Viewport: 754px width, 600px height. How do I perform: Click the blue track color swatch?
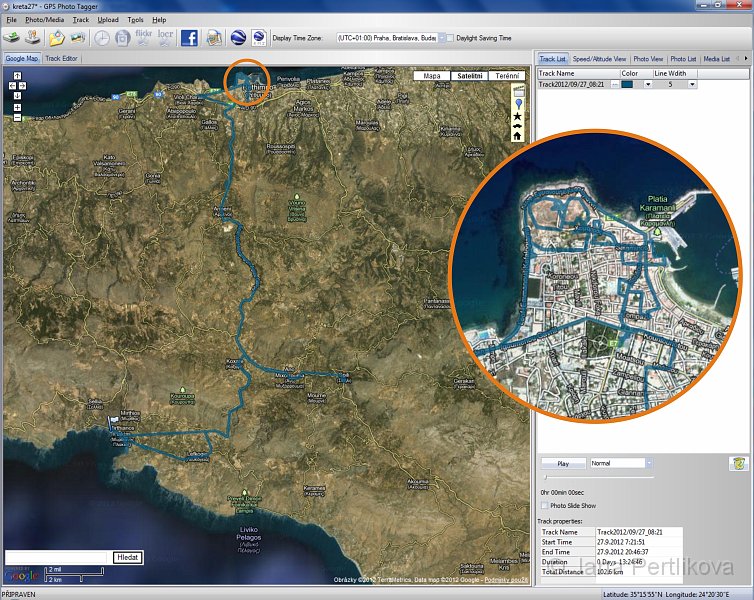click(627, 84)
